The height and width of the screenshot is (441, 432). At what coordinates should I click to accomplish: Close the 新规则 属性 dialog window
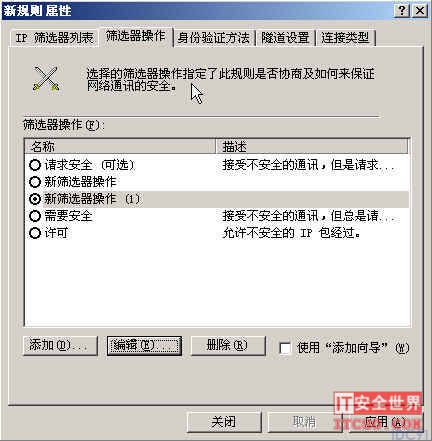[420, 11]
